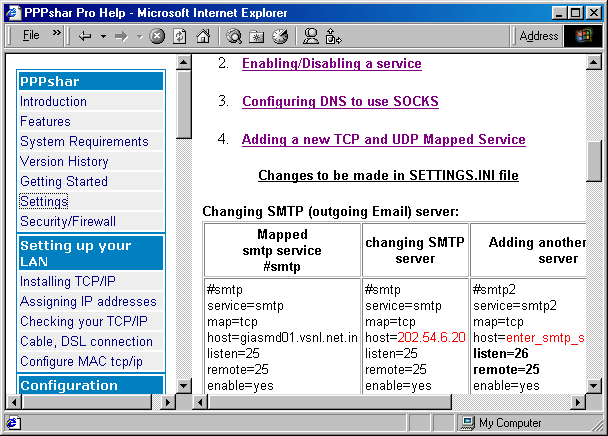This screenshot has height=436, width=608.
Task: Click the content pane vertical scrollbar thumb
Action: click(x=594, y=161)
